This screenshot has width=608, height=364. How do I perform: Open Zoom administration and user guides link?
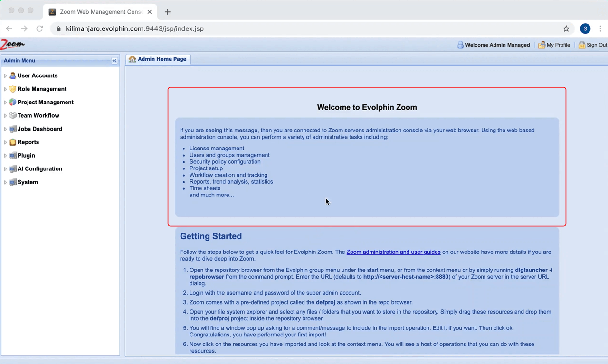[x=393, y=252]
